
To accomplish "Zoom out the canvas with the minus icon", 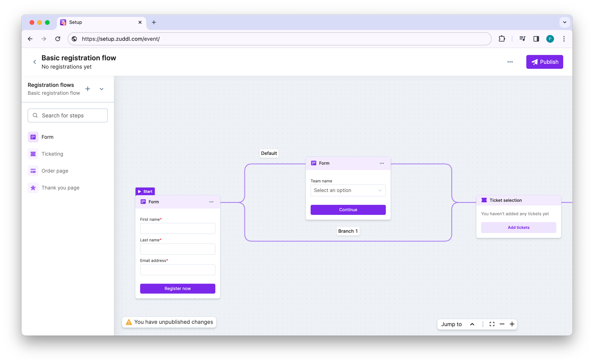I will point(502,324).
